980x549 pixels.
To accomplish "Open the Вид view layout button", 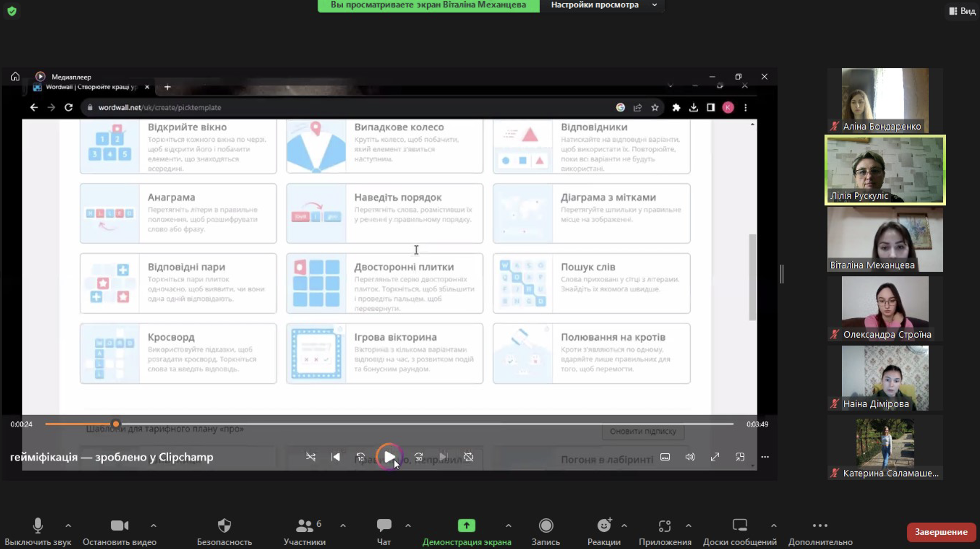I will (x=962, y=11).
